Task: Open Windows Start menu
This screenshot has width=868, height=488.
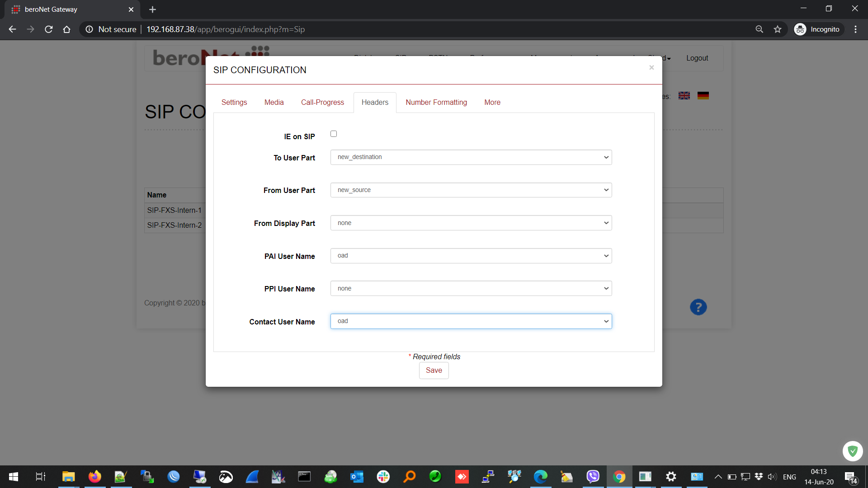Action: click(14, 477)
